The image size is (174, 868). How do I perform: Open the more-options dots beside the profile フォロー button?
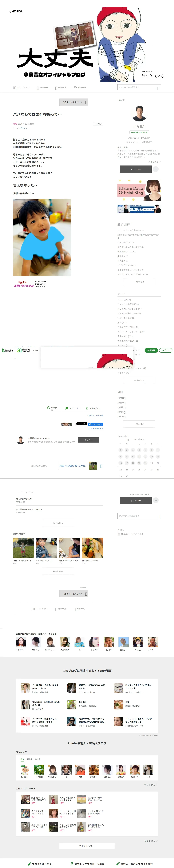(156, 169)
